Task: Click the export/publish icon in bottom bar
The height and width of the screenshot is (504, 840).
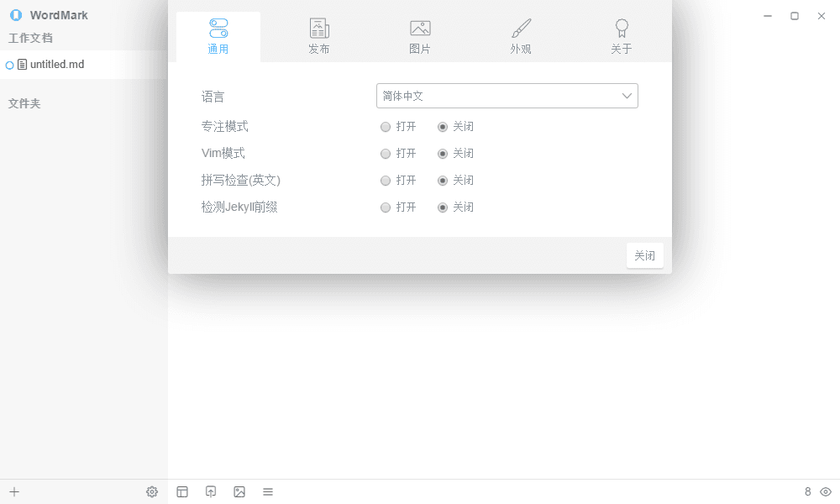Action: click(211, 491)
